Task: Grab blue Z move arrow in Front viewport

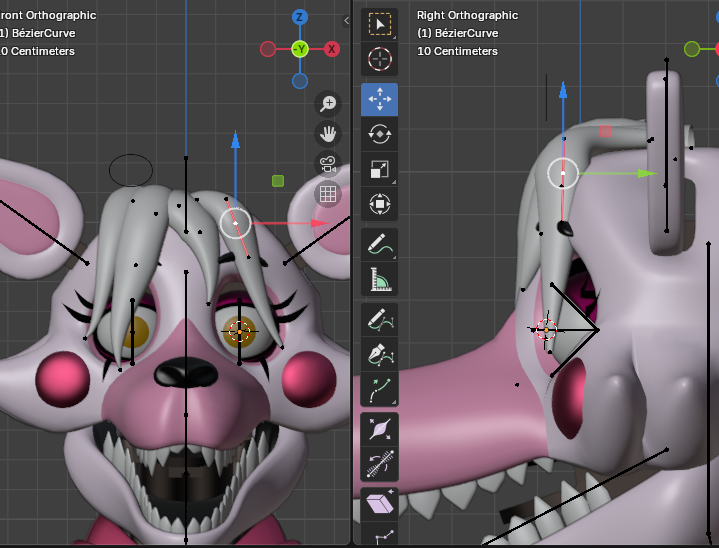Action: [x=235, y=139]
